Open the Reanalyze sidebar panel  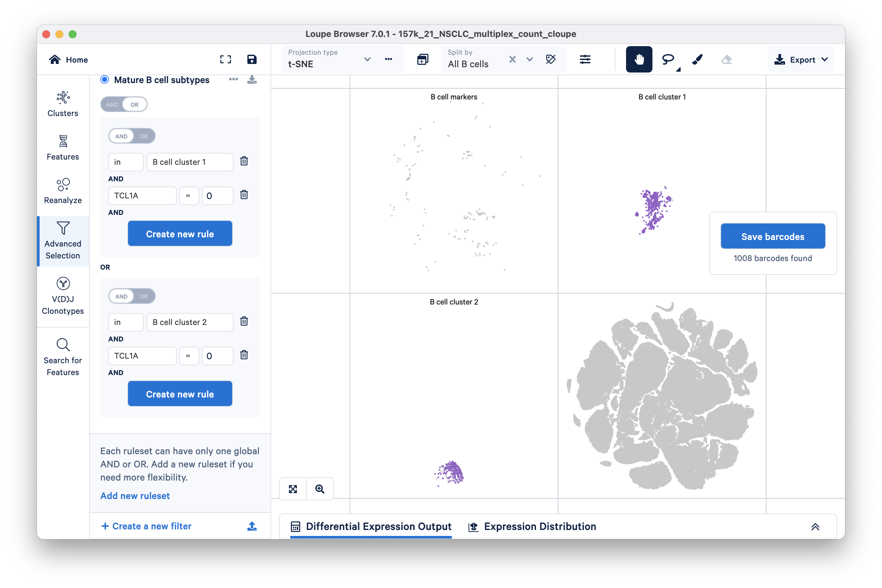pos(63,191)
